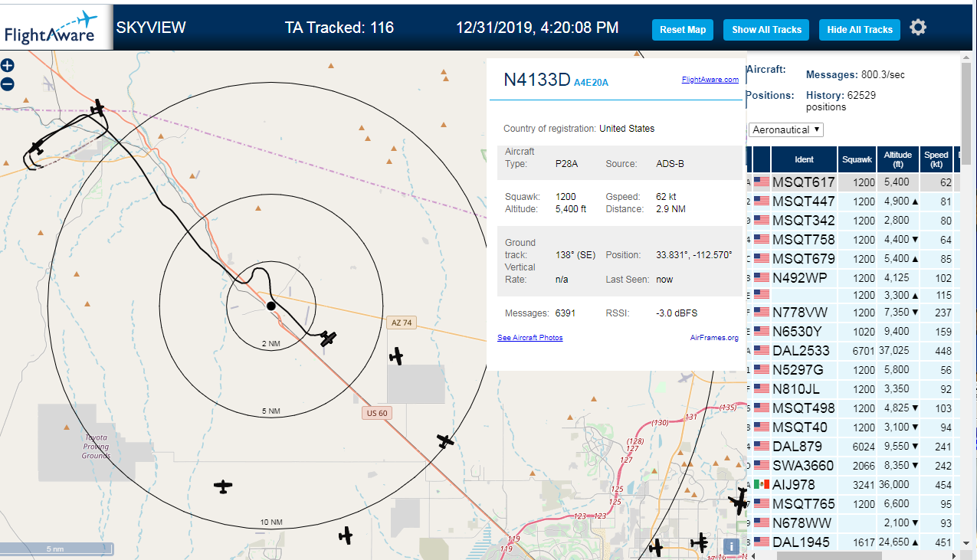
Task: Sort table by Squawk column header
Action: 856,159
